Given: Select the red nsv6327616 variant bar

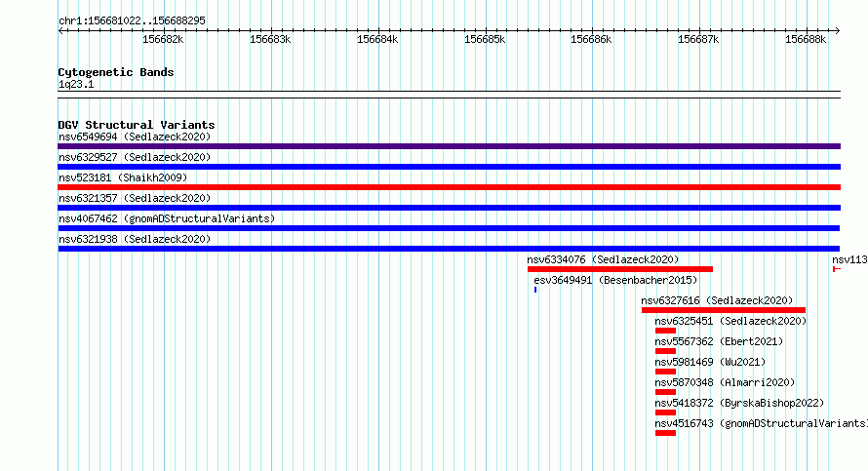Looking at the screenshot, I should pos(724,310).
